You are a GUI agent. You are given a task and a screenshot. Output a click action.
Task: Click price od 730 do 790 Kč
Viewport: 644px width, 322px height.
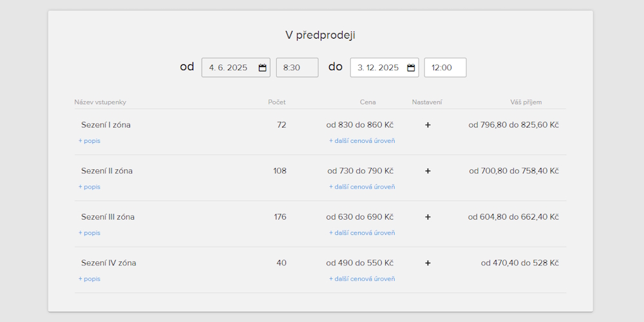pyautogui.click(x=360, y=171)
